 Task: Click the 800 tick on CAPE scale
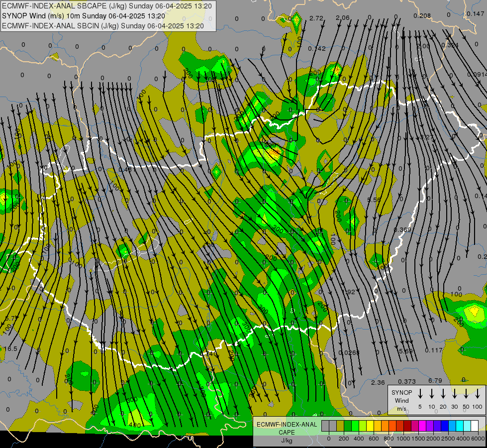tap(389, 439)
